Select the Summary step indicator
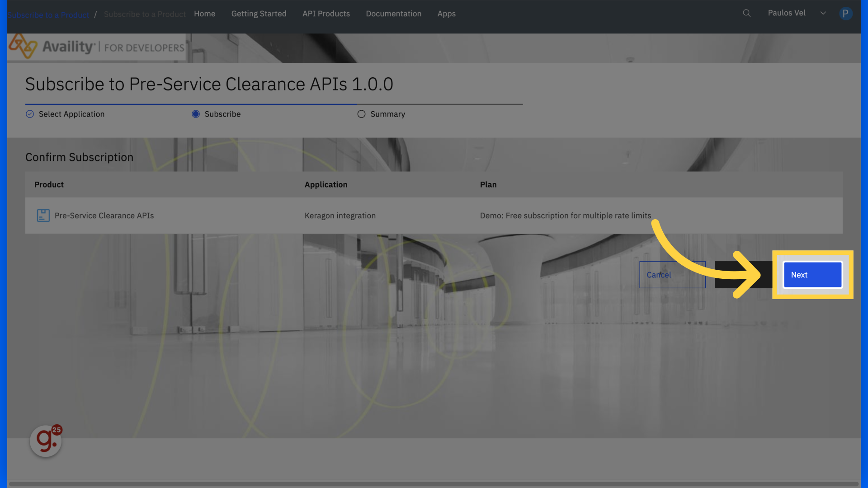Viewport: 868px width, 488px height. pos(361,114)
